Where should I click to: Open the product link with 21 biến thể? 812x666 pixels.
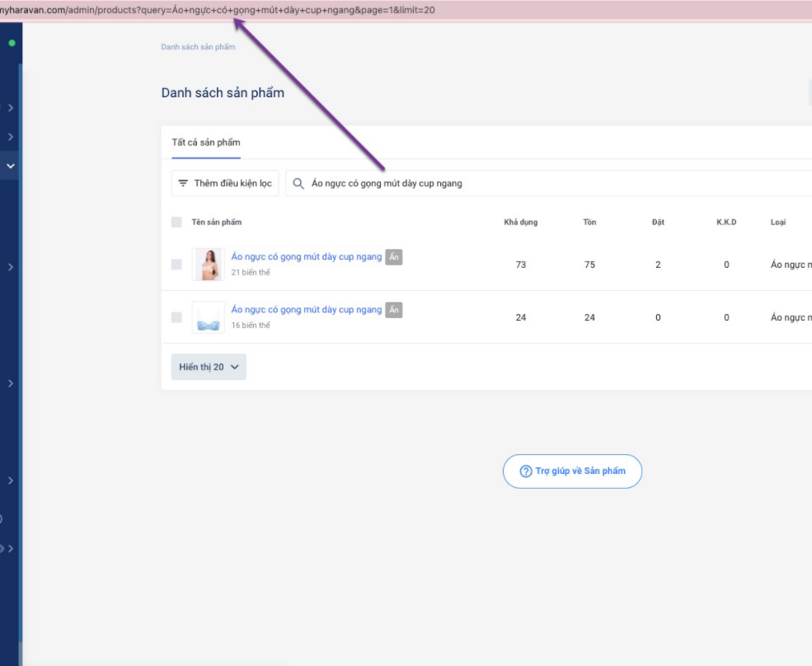[x=306, y=257]
